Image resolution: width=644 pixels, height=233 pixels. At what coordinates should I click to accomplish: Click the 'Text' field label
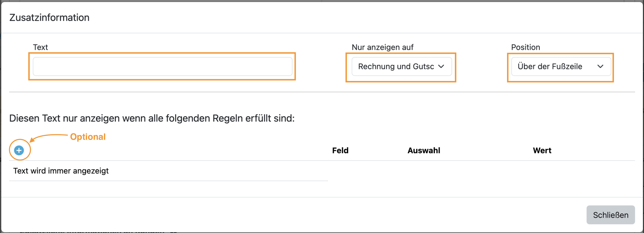(40, 47)
